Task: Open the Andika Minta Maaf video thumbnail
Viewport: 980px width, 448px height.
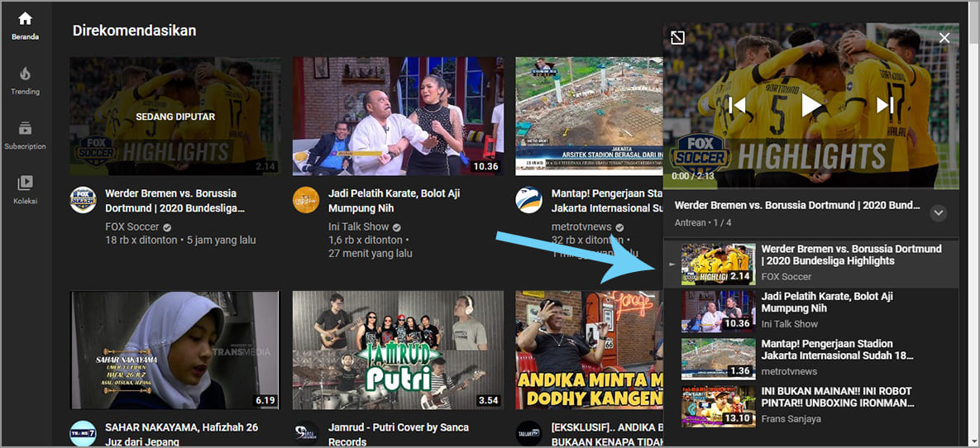Action: (x=589, y=350)
